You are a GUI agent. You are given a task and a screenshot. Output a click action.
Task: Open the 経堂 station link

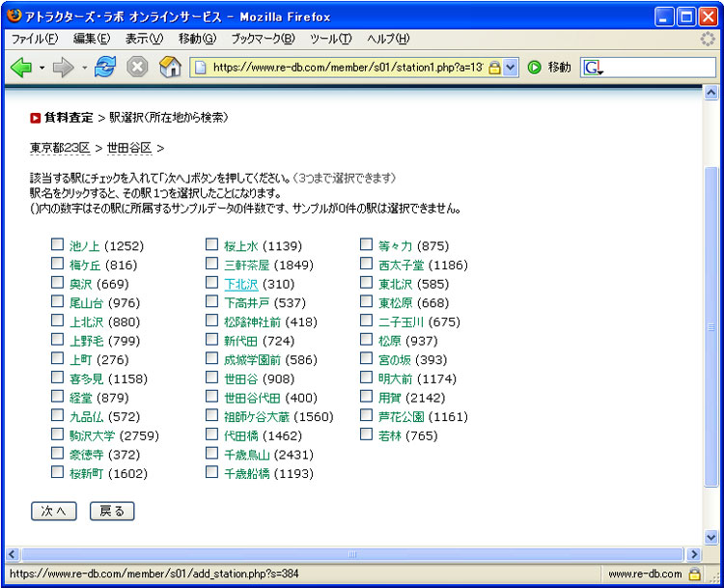pos(81,398)
